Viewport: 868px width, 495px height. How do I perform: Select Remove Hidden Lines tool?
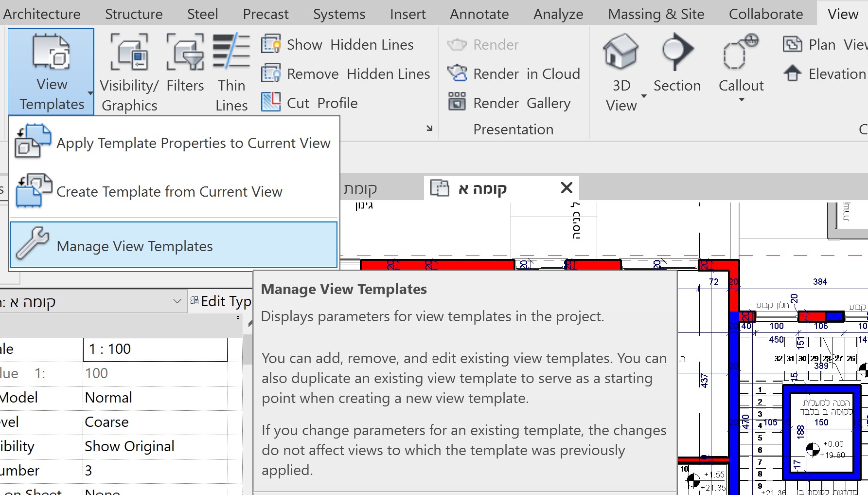pos(346,74)
